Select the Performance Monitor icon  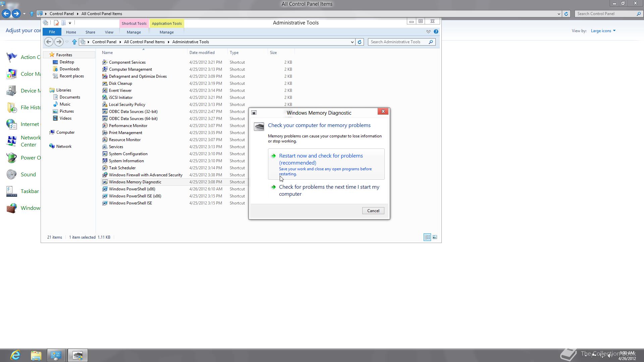(x=105, y=126)
